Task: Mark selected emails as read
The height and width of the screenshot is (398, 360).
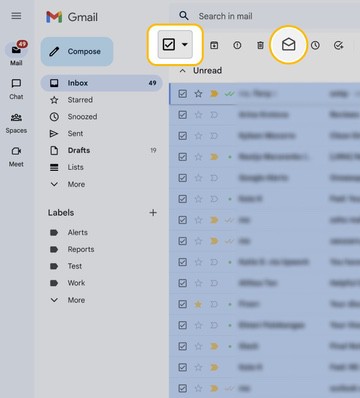Action: click(288, 44)
